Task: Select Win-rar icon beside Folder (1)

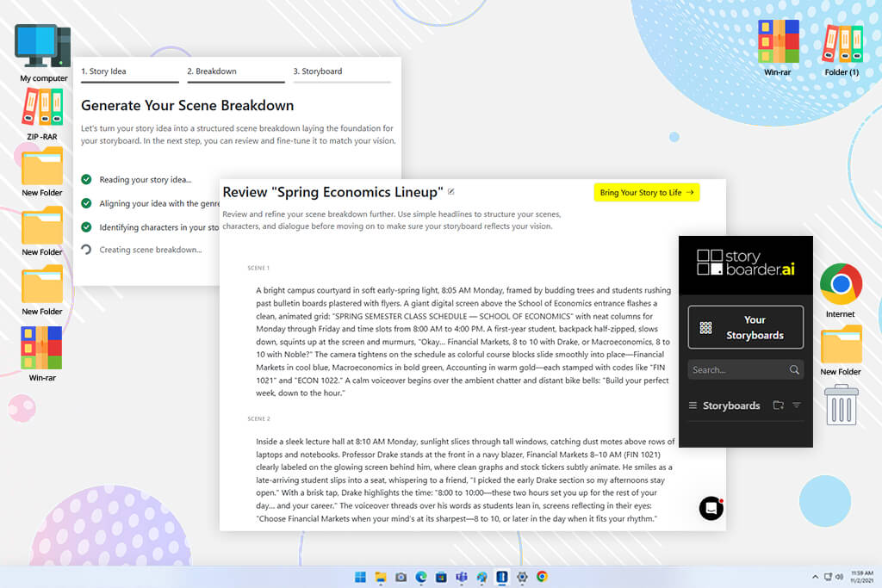Action: coord(778,48)
